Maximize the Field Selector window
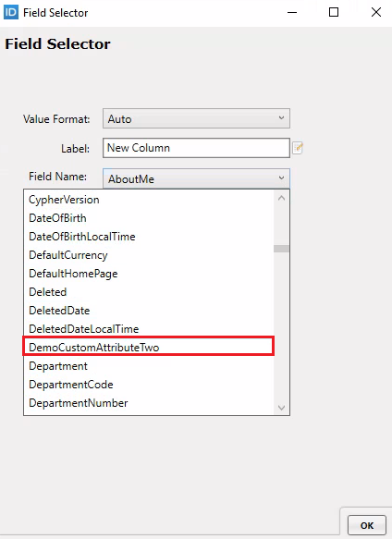Screen dimensions: 392x539 click(334, 12)
